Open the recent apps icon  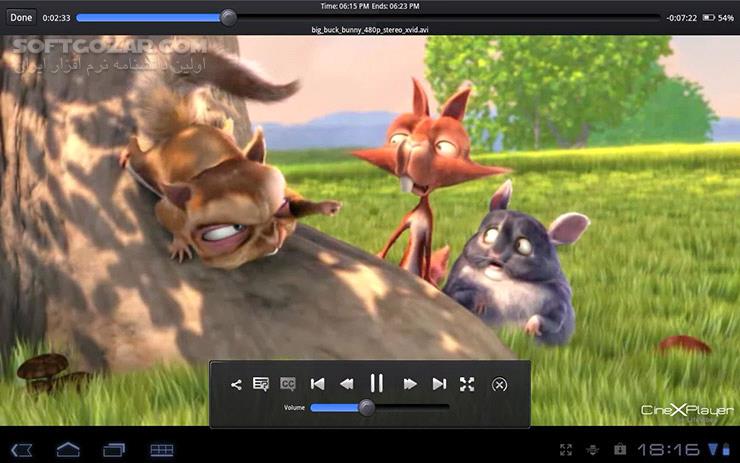(114, 450)
